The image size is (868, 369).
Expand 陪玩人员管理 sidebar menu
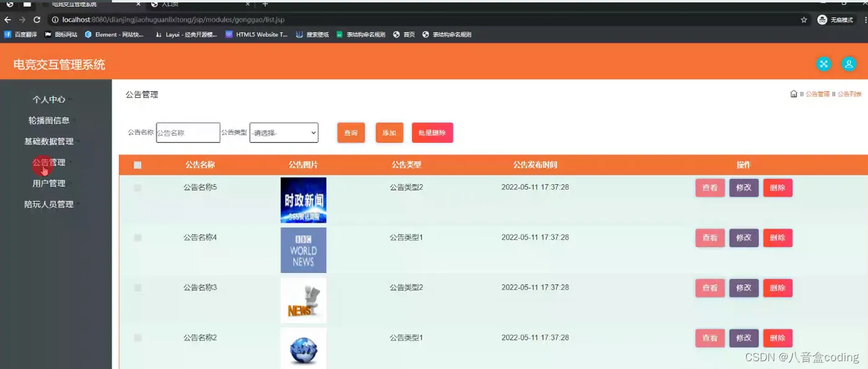(49, 204)
